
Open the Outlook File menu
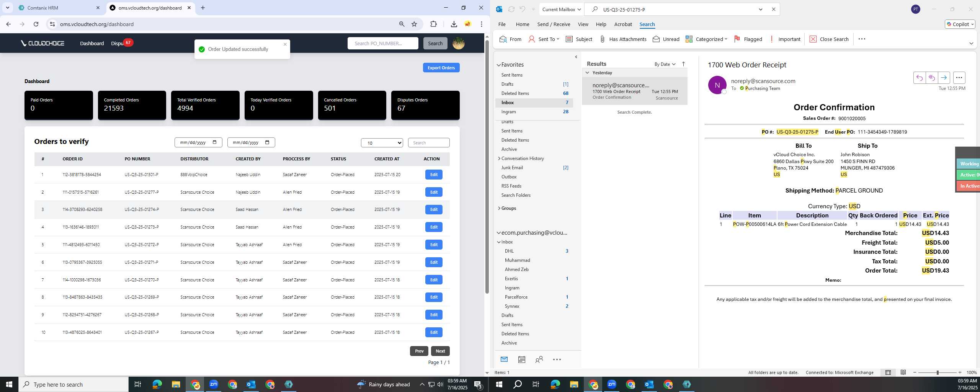coord(502,24)
